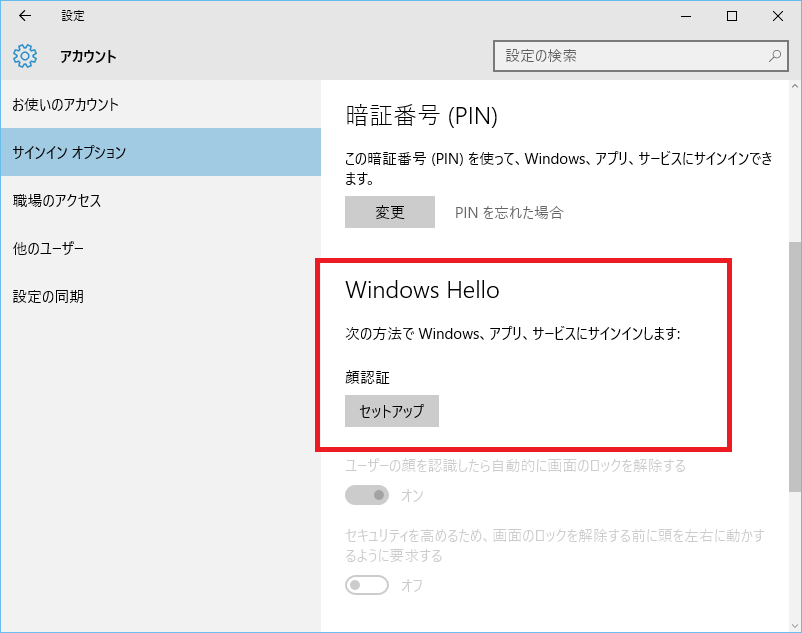Click the 変更 PIN button
This screenshot has width=802, height=633.
pos(390,212)
